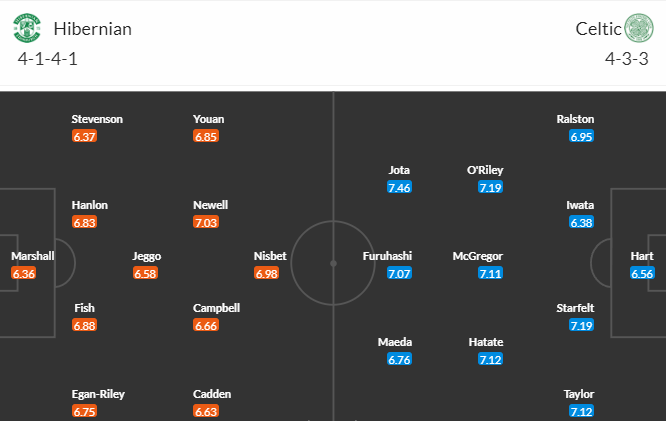
Task: Select player McGregor in midfield
Action: point(477,256)
